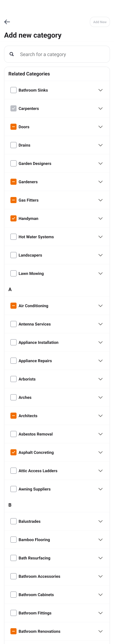The height and width of the screenshot is (644, 114).
Task: Check the Bathroom Sinks checkbox
Action: click(13, 90)
